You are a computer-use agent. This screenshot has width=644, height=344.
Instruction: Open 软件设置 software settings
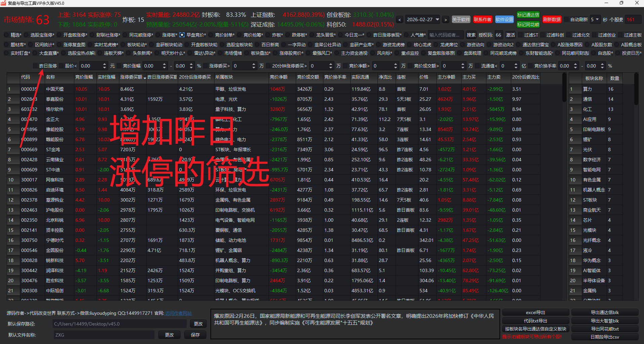(504, 19)
